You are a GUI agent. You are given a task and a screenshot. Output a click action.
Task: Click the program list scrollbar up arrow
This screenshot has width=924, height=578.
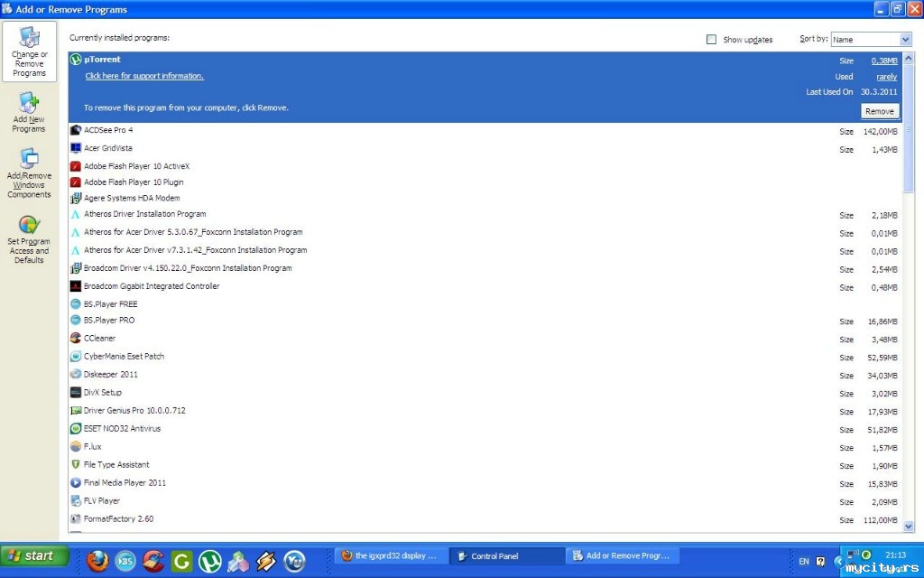click(x=908, y=59)
